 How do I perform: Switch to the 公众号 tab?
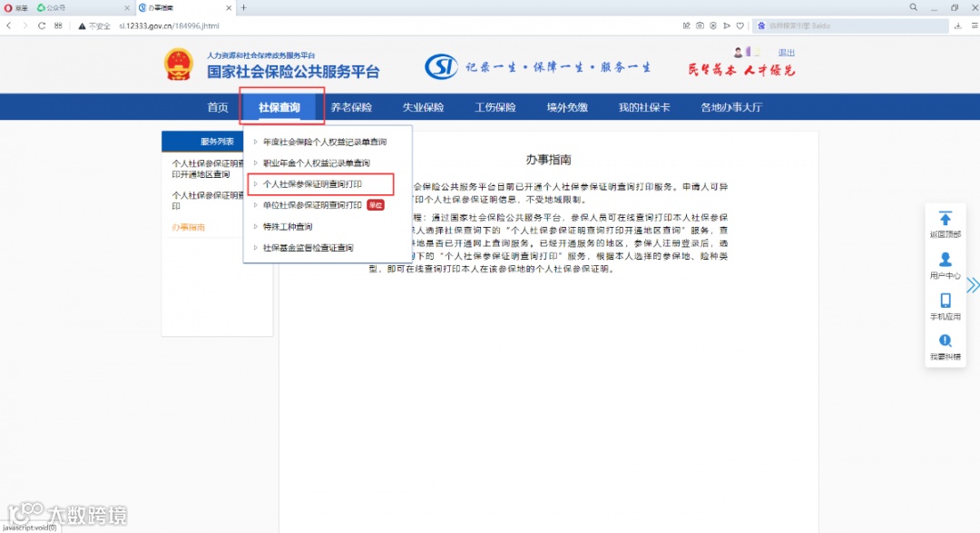[82, 8]
